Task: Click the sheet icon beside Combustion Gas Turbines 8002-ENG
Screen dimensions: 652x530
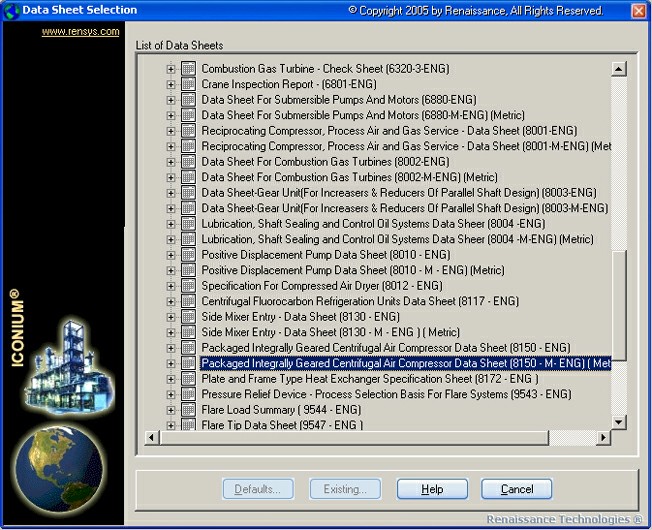Action: coord(188,162)
